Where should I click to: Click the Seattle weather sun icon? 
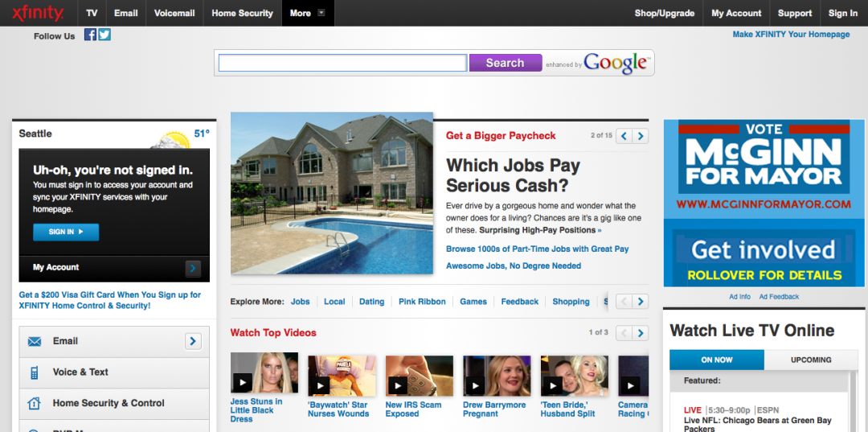point(170,139)
